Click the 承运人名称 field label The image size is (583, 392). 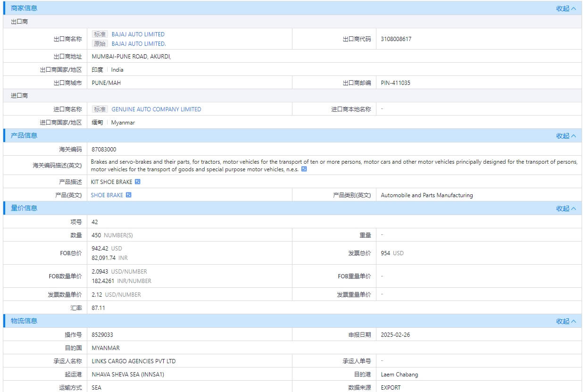(67, 361)
